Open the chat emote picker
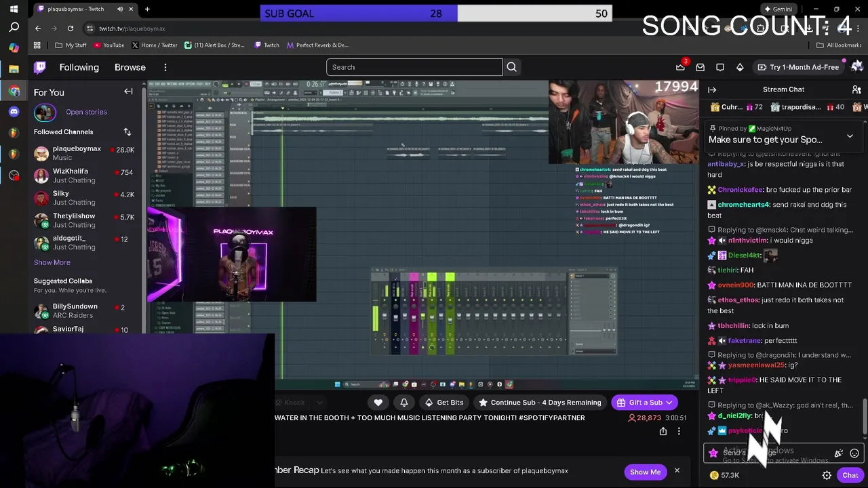The width and height of the screenshot is (868, 488). 854,453
